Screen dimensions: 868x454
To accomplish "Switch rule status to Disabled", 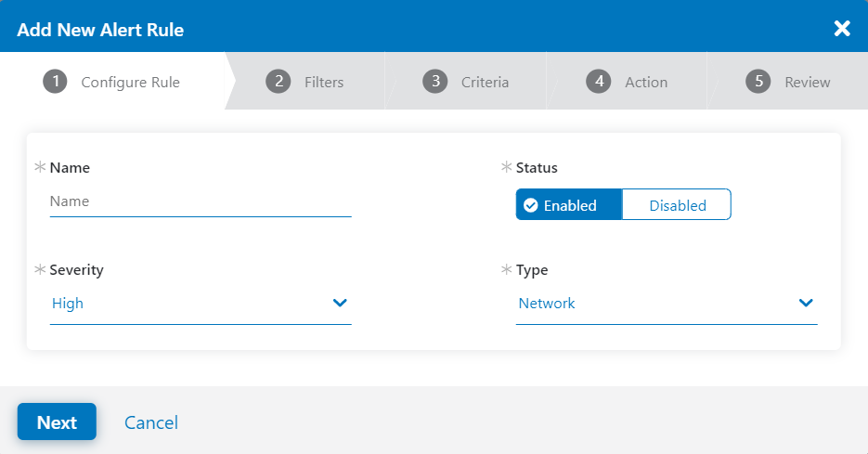I will (677, 205).
